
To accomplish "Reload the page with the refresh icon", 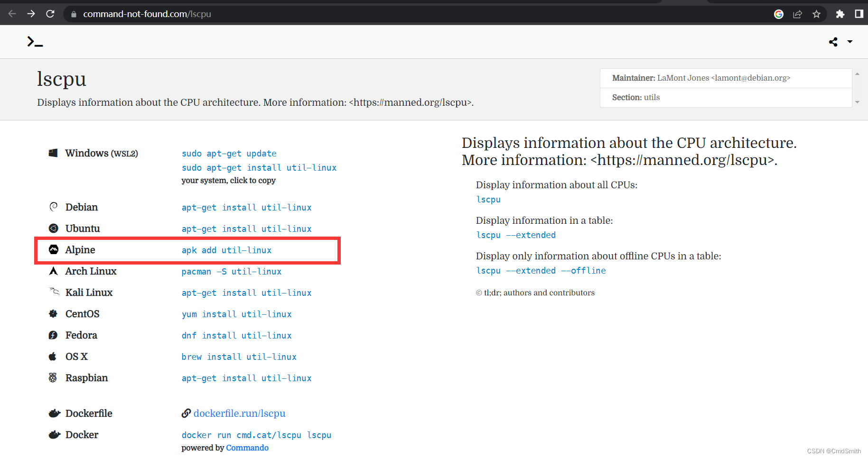I will coord(50,14).
